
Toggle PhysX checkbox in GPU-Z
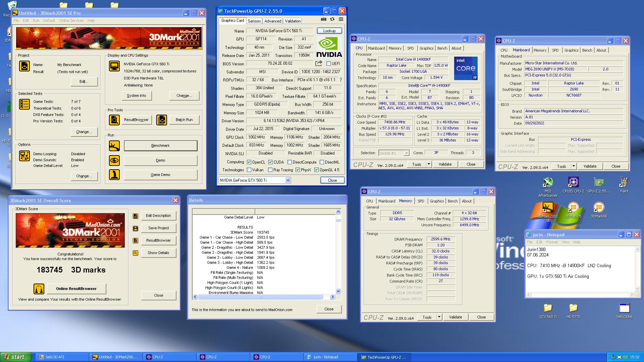point(298,170)
